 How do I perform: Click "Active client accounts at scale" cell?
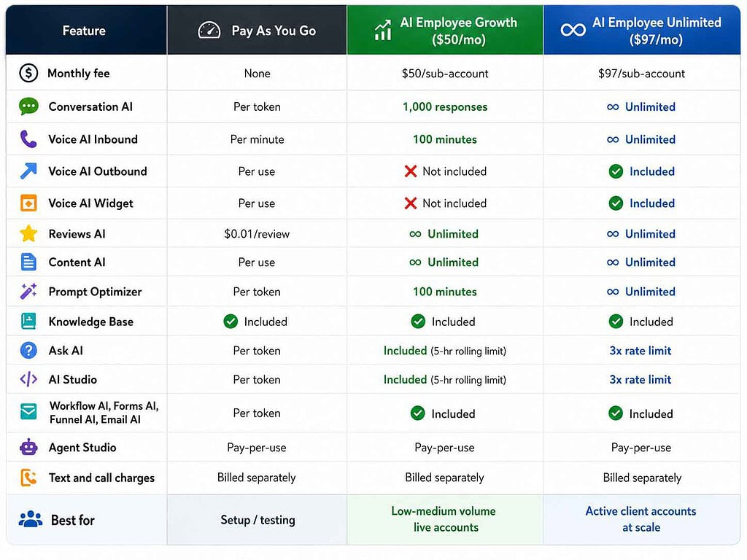pyautogui.click(x=640, y=519)
